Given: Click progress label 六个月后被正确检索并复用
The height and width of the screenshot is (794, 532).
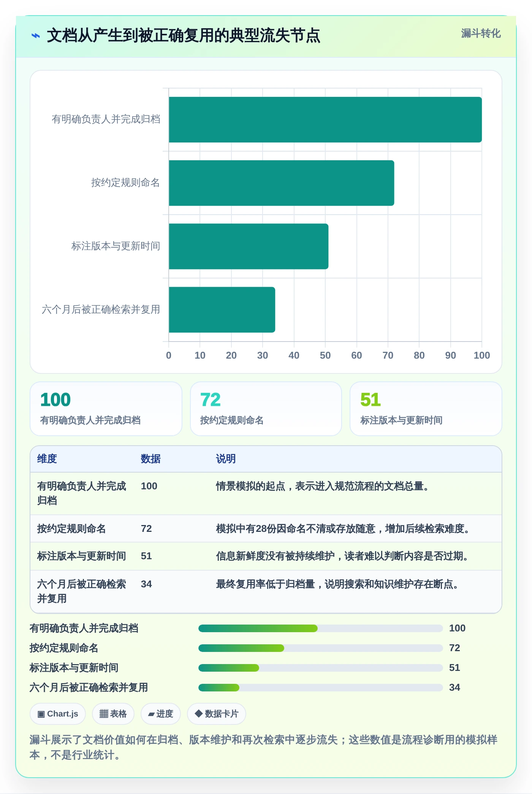Looking at the screenshot, I should (89, 688).
